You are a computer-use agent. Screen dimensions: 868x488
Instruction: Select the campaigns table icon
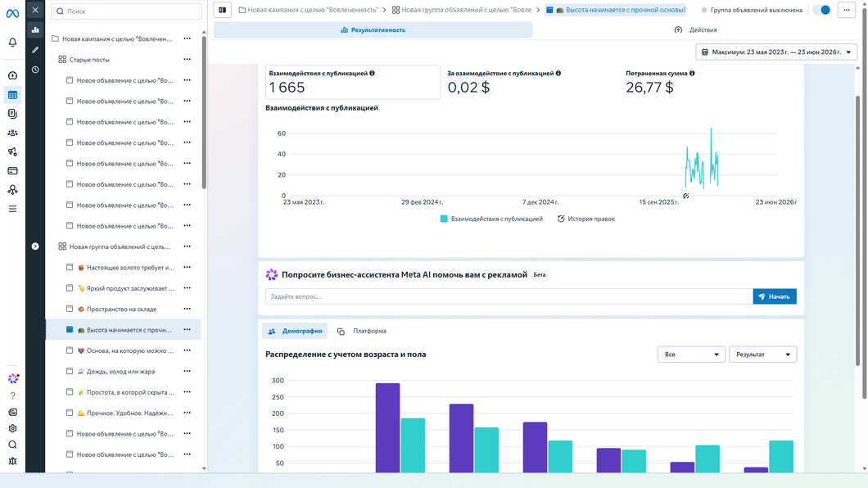pos(12,95)
